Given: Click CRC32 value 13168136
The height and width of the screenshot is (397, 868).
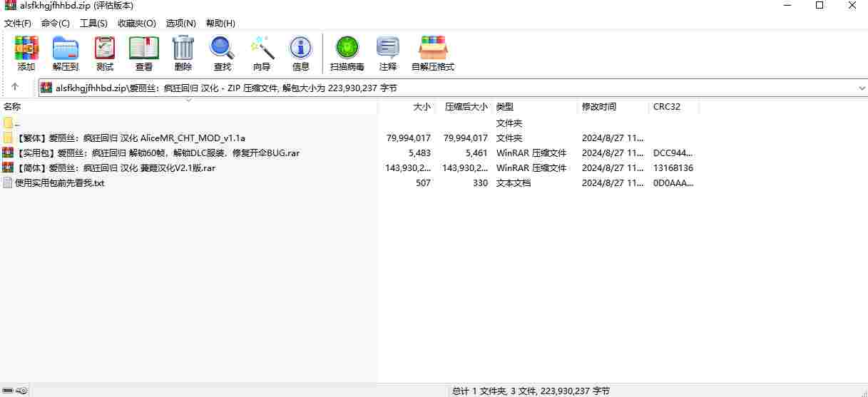Looking at the screenshot, I should click(673, 167).
